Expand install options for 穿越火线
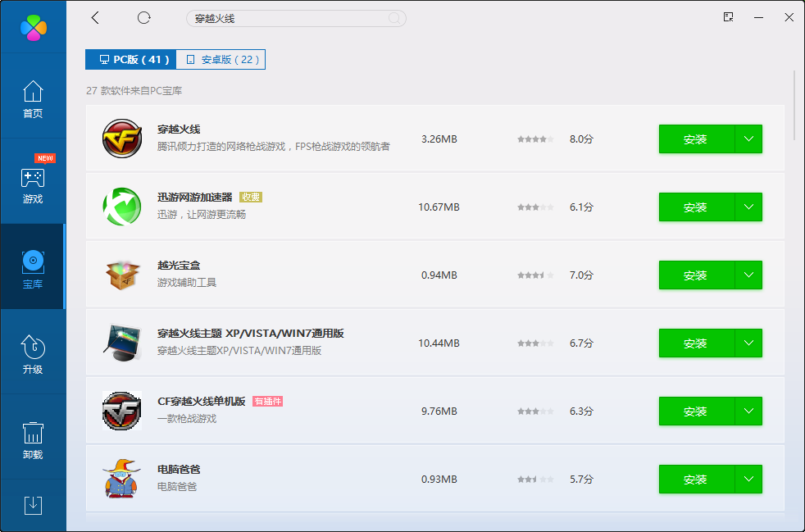 pyautogui.click(x=748, y=139)
